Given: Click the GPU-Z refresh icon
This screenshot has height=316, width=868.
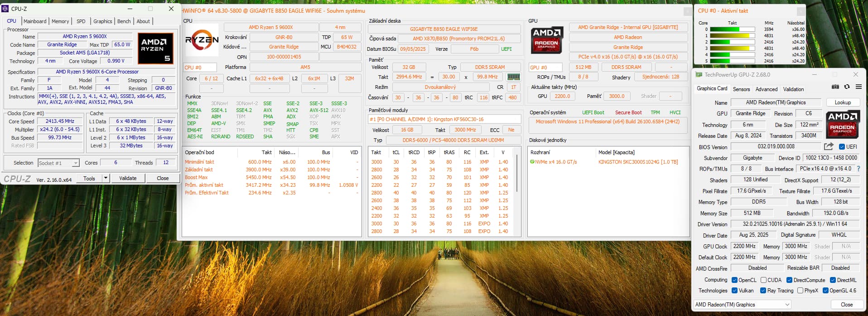Looking at the screenshot, I should (847, 87).
